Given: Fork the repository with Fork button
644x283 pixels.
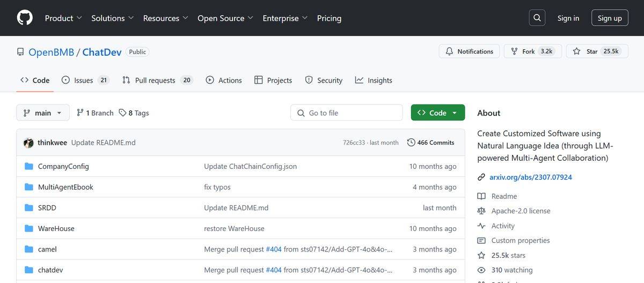Looking at the screenshot, I should click(x=533, y=51).
